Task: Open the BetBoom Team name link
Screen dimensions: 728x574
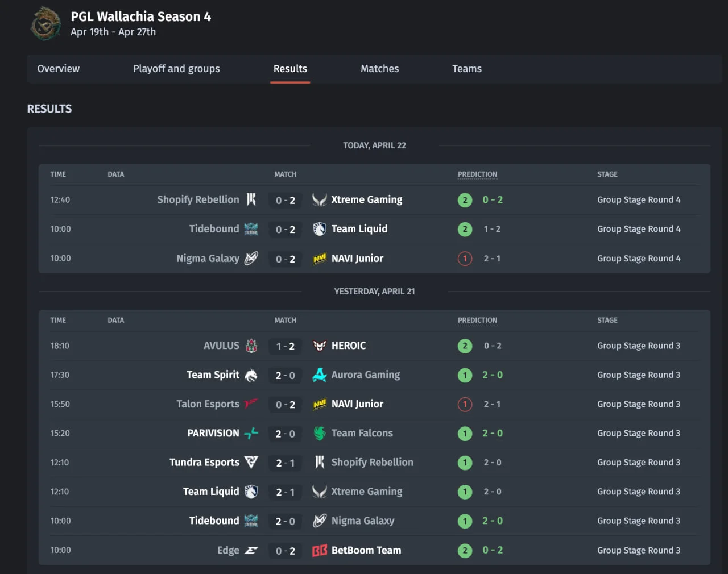Action: pos(366,550)
